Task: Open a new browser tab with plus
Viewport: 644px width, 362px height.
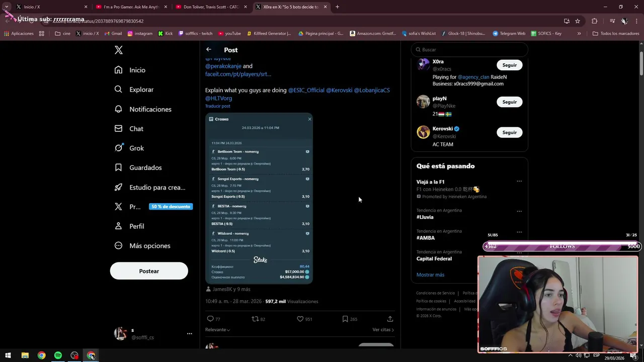Action: click(x=337, y=7)
